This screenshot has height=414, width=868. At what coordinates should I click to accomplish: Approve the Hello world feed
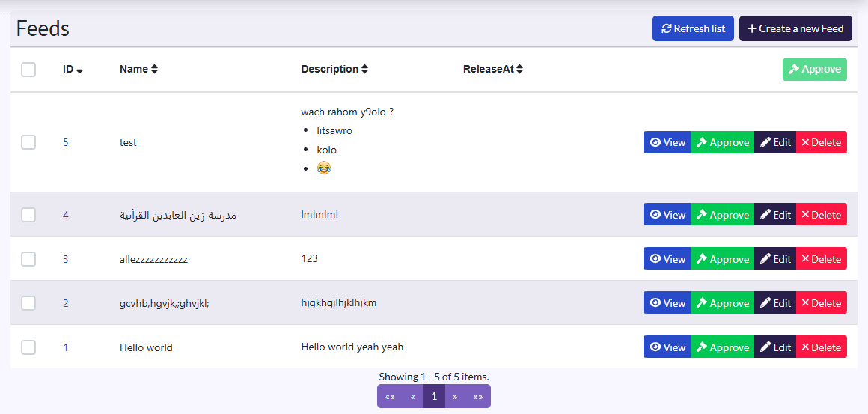722,347
